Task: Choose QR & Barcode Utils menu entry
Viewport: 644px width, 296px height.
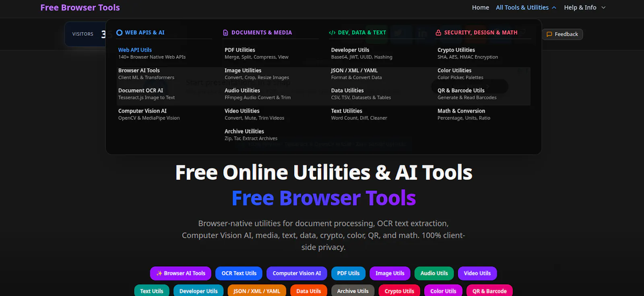Action: pos(467,94)
